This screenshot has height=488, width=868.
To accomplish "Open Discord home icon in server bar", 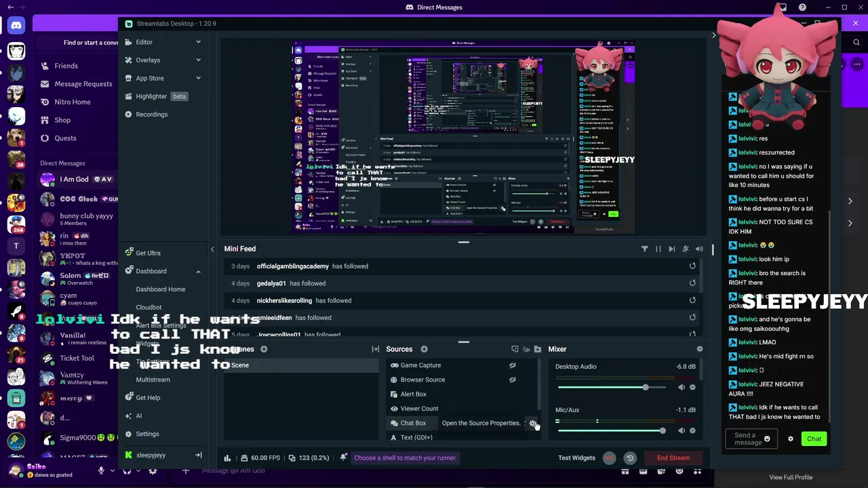I will [x=16, y=25].
